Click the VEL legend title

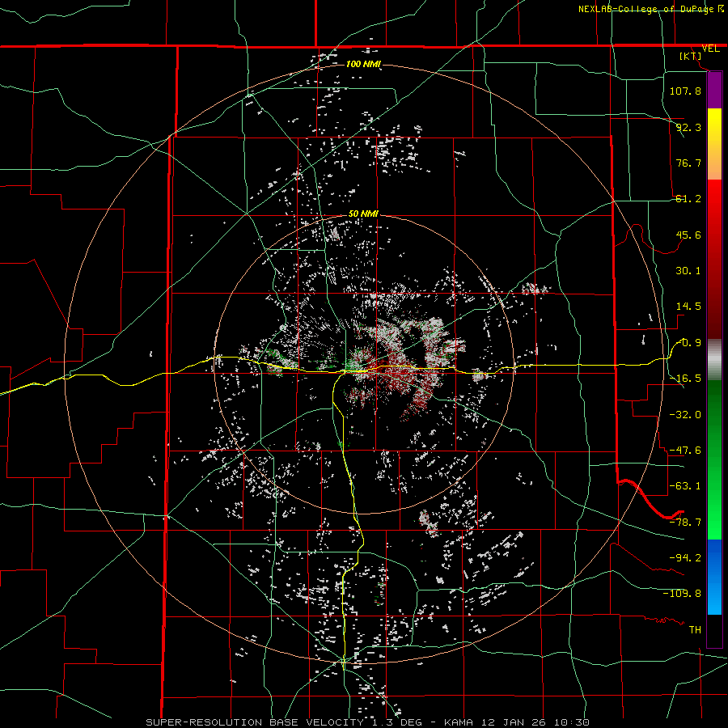pos(710,49)
